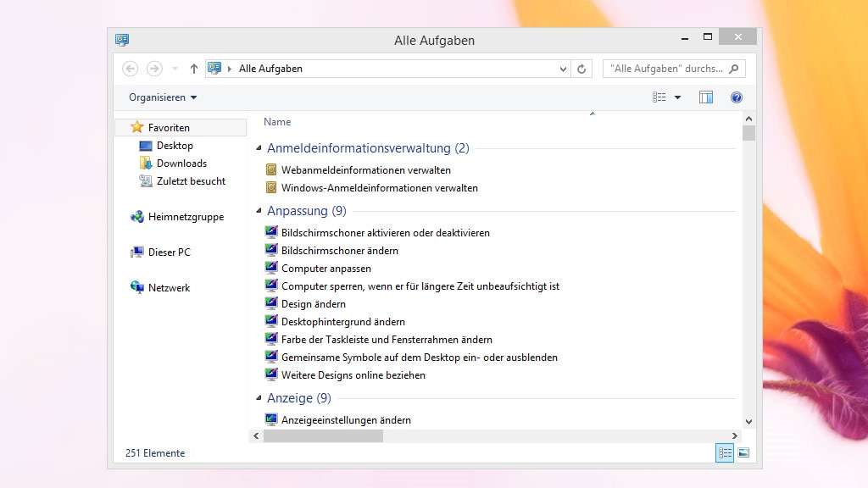The image size is (868, 488).
Task: Collapse the Anzeige group
Action: coord(259,398)
